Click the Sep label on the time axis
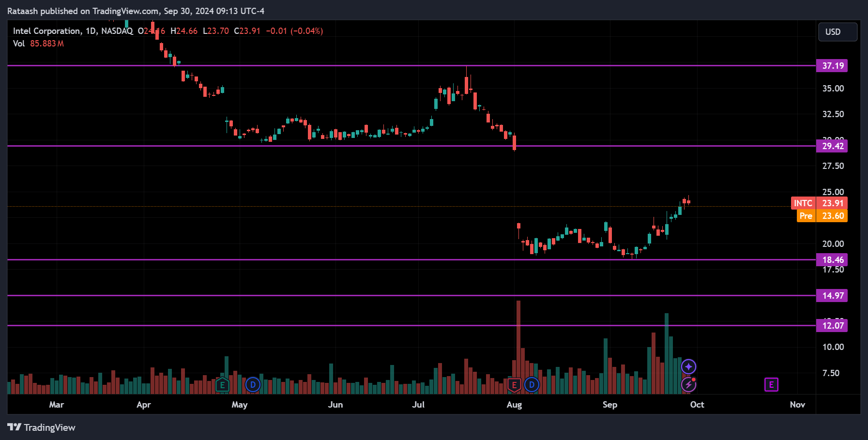The image size is (868, 440). click(610, 405)
